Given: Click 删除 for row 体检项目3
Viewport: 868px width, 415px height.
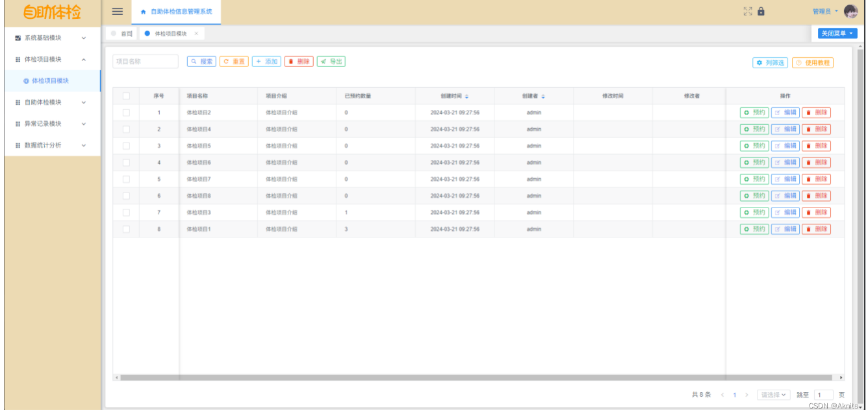Looking at the screenshot, I should click(x=817, y=212).
